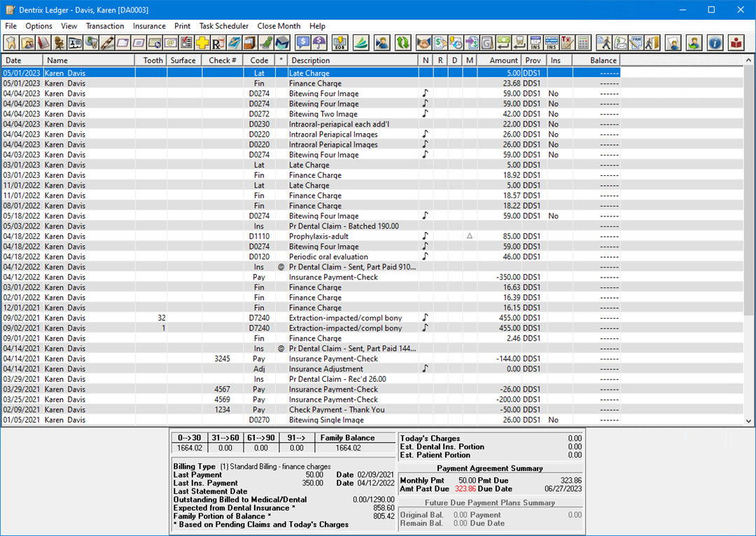Click the yellow plus cross toolbar icon
The image size is (756, 536).
202,43
